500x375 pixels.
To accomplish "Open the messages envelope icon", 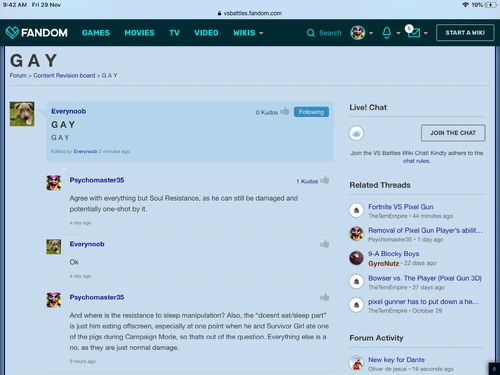I will point(413,32).
